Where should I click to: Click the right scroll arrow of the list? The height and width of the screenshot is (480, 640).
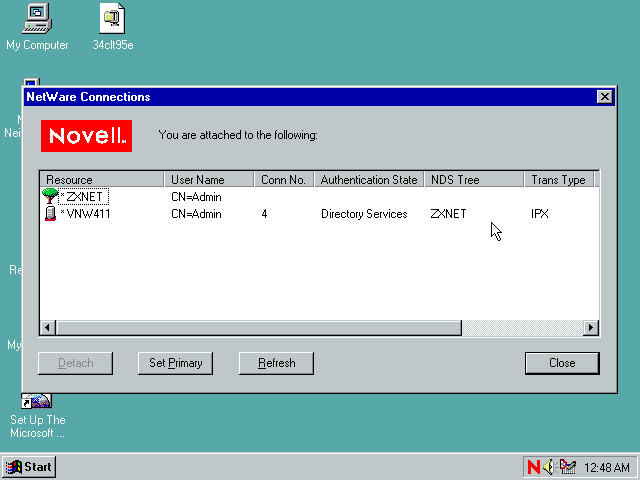591,327
